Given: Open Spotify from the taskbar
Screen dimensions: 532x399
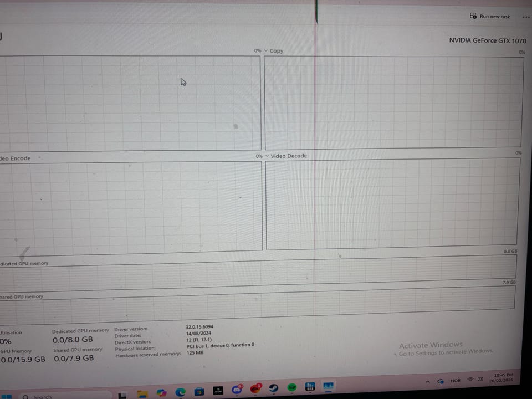Looking at the screenshot, I should tap(292, 387).
